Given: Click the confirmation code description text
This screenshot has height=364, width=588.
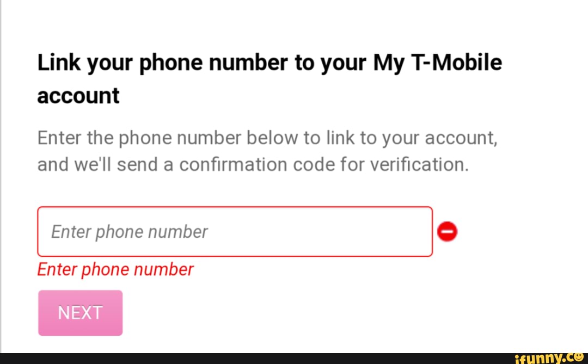Looking at the screenshot, I should 267,151.
